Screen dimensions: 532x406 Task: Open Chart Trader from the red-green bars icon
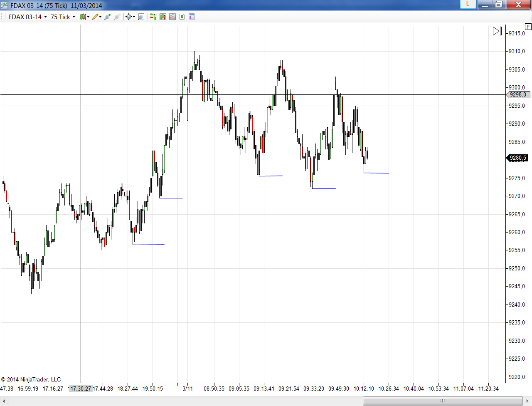tap(153, 17)
